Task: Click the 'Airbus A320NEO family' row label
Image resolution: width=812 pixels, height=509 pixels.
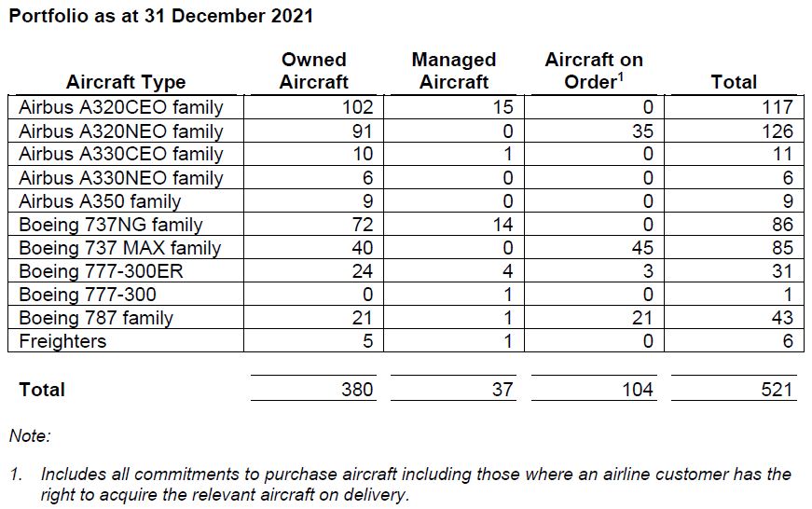Action: click(121, 131)
